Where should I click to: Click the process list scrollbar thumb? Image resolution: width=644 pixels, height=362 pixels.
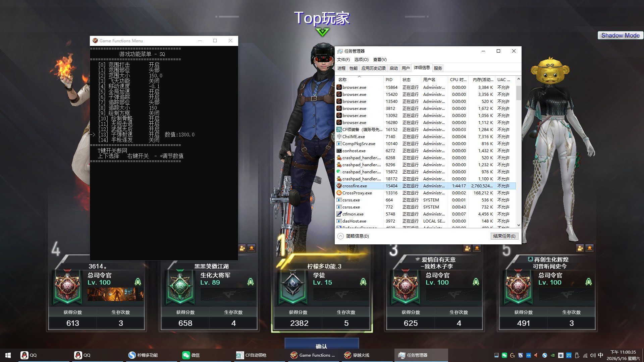519,93
